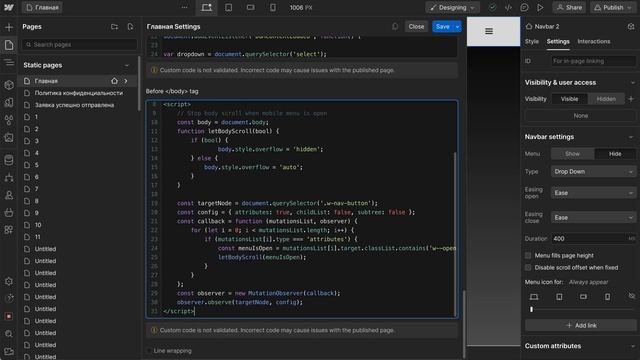Open the comments icon in top bar
The height and width of the screenshot is (360, 640).
[x=524, y=7]
